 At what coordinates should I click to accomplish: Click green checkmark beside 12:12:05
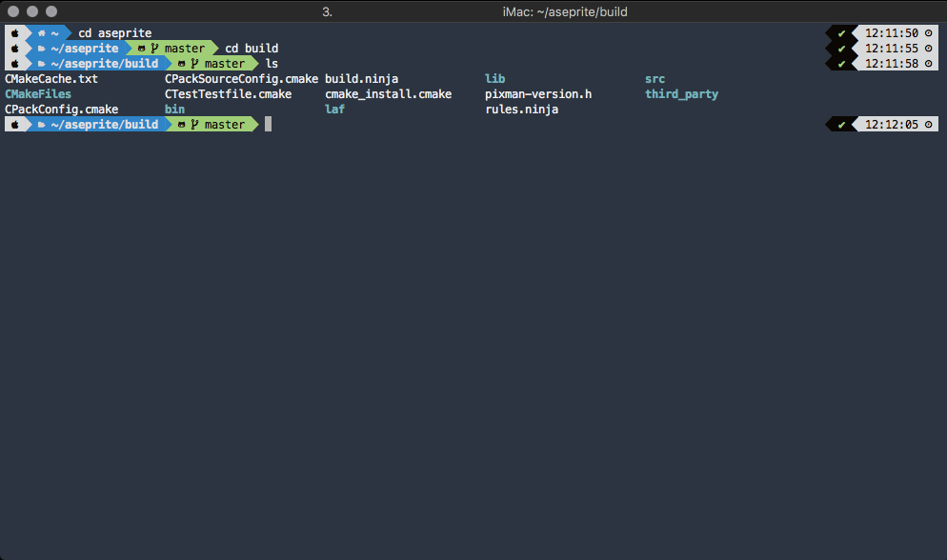[841, 125]
